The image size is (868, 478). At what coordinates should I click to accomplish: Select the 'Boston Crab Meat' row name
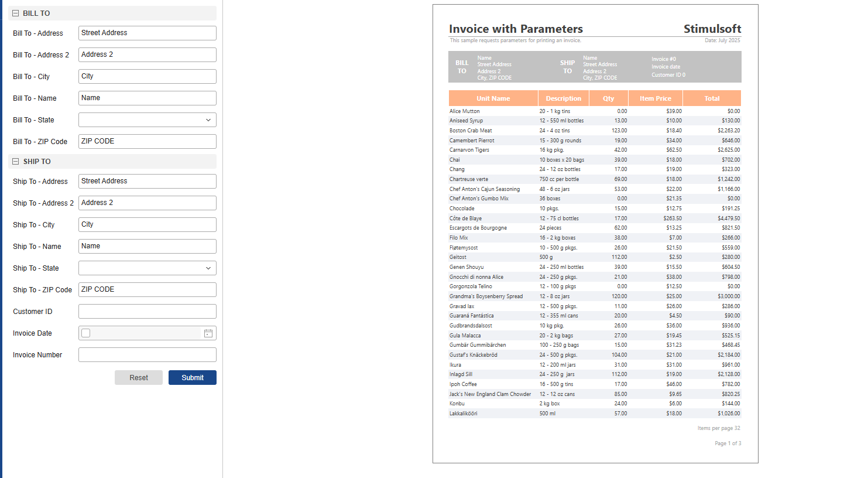tap(471, 131)
